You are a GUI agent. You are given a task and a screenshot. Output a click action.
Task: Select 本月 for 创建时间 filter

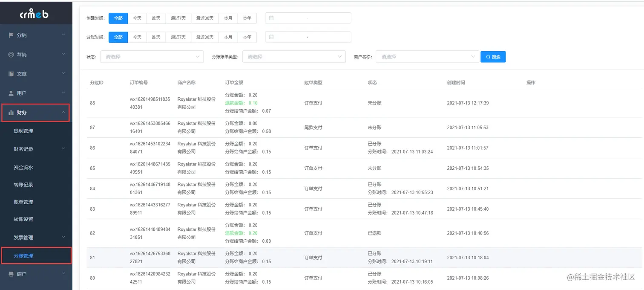(x=228, y=18)
